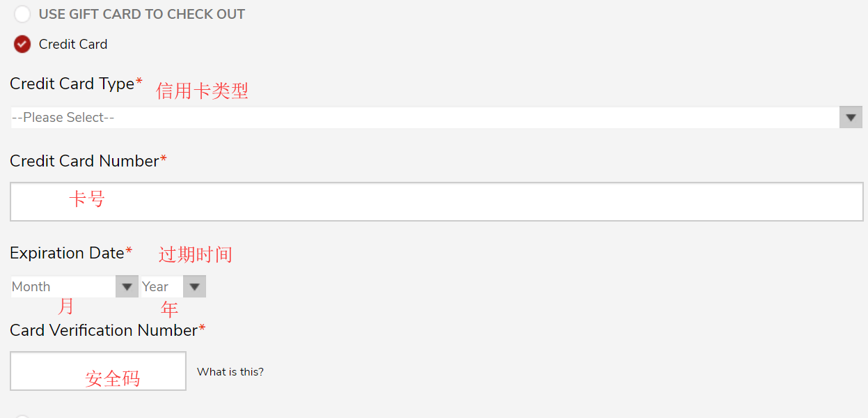Click the "Expiration Date" label

[x=67, y=254]
